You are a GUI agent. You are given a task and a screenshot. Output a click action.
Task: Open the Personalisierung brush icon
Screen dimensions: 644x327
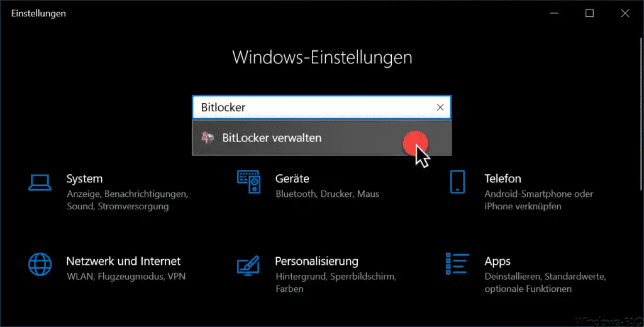coord(248,265)
